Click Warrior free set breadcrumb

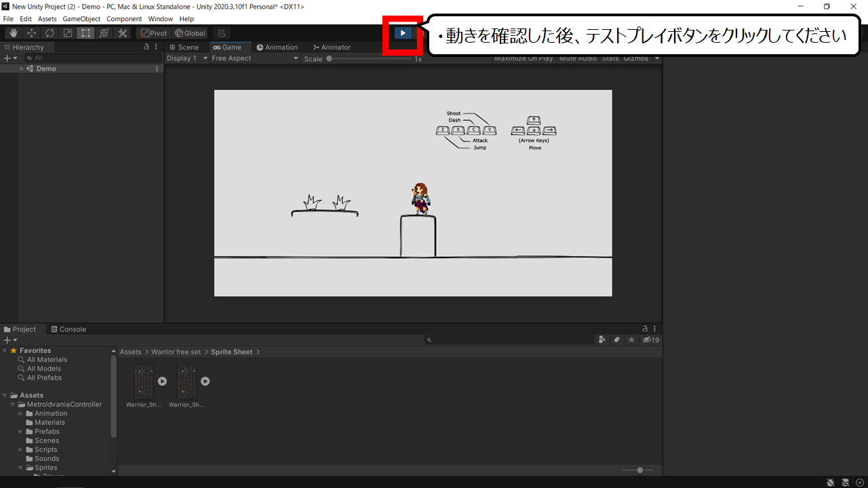pyautogui.click(x=176, y=352)
